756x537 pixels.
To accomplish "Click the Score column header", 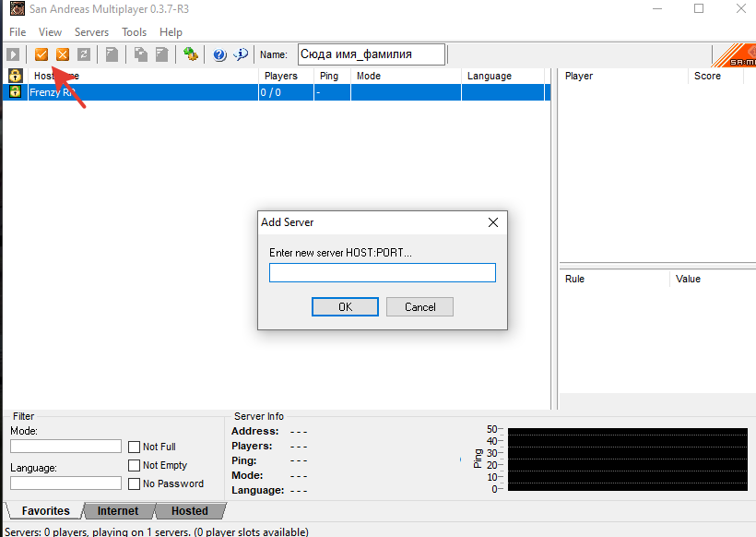I will (716, 76).
